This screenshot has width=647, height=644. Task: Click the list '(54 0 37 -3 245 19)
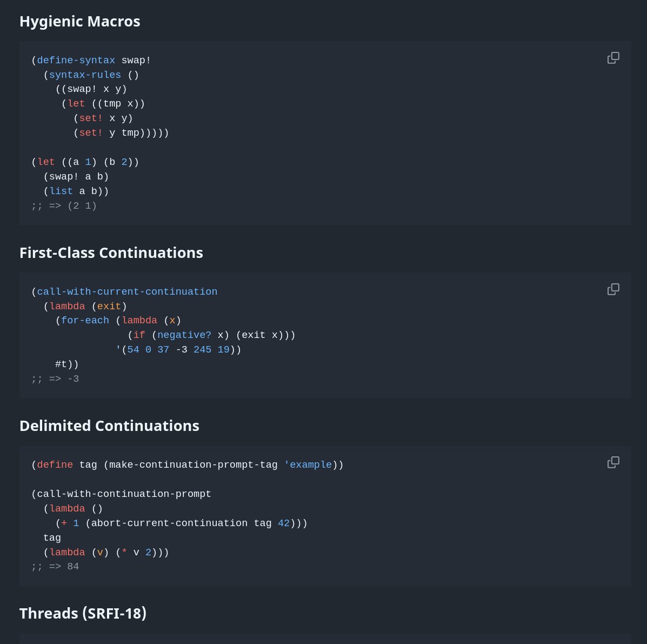175,350
